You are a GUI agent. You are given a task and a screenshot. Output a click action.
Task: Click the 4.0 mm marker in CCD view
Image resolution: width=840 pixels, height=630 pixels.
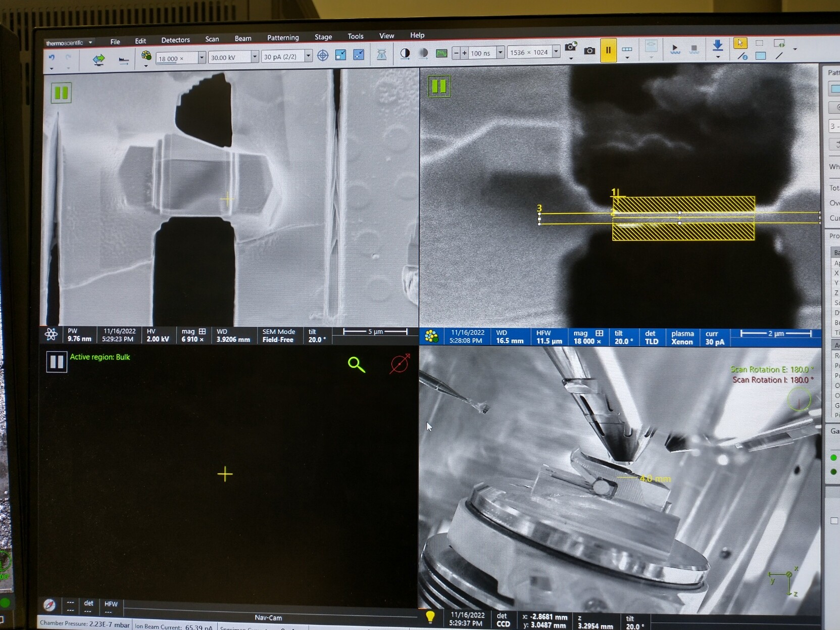(655, 478)
